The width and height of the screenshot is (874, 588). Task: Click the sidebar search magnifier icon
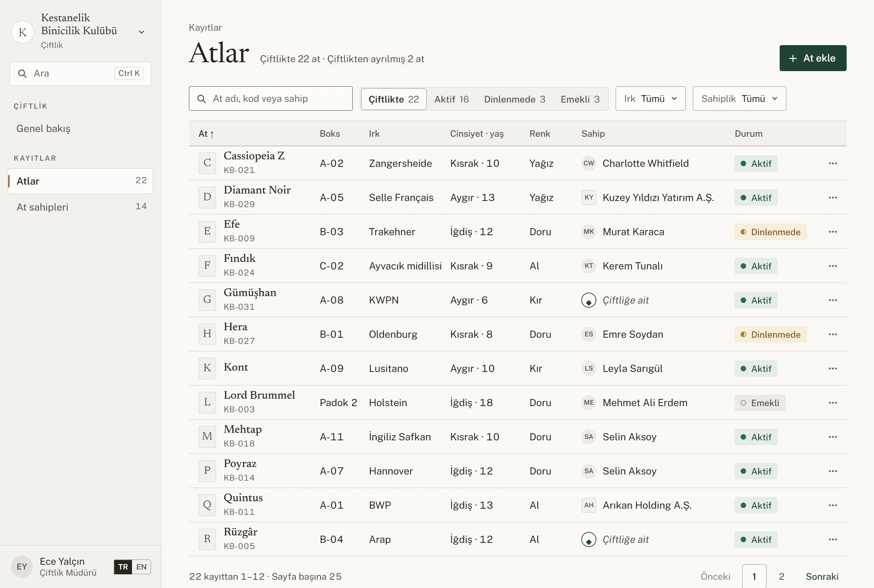pos(23,73)
